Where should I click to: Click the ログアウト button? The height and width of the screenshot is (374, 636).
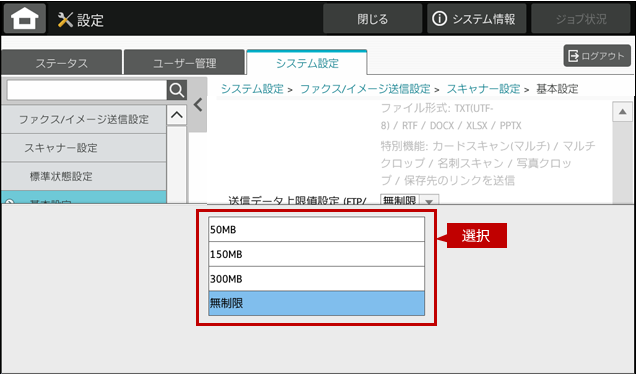point(597,56)
